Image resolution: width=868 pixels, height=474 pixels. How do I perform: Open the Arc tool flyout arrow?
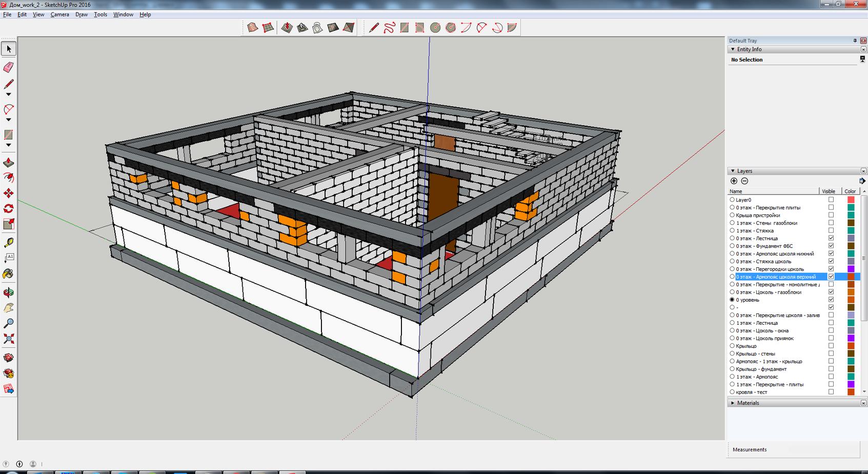click(x=8, y=120)
